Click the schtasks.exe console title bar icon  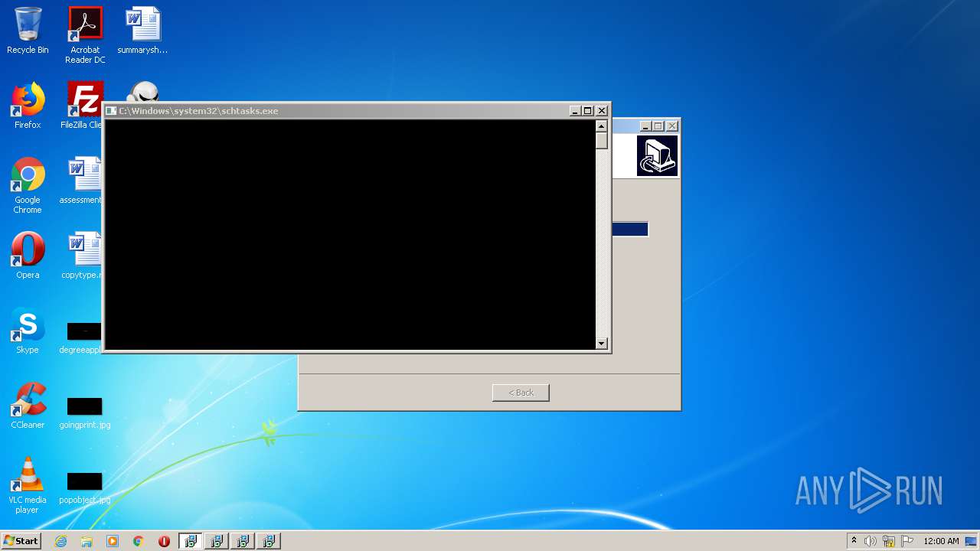point(111,111)
